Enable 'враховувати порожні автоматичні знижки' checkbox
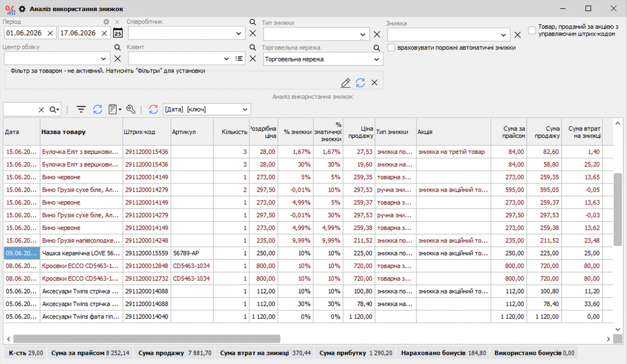Screen dimensions: 627x364 pyautogui.click(x=391, y=48)
